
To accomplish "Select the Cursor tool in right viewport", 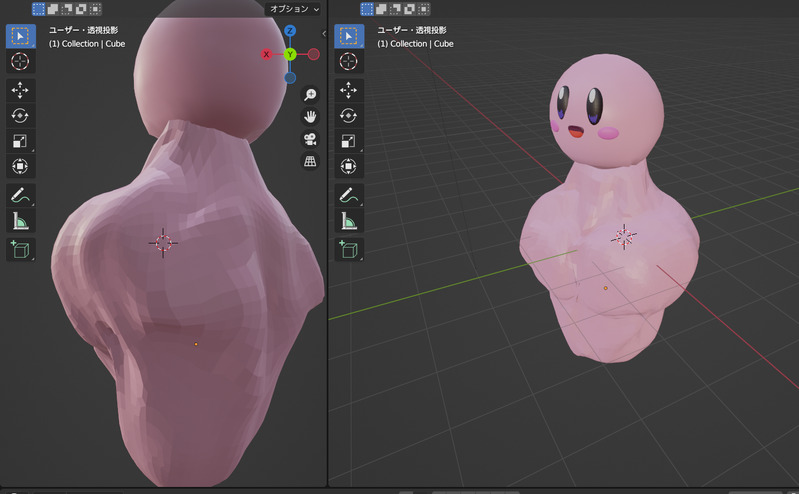I will click(349, 61).
